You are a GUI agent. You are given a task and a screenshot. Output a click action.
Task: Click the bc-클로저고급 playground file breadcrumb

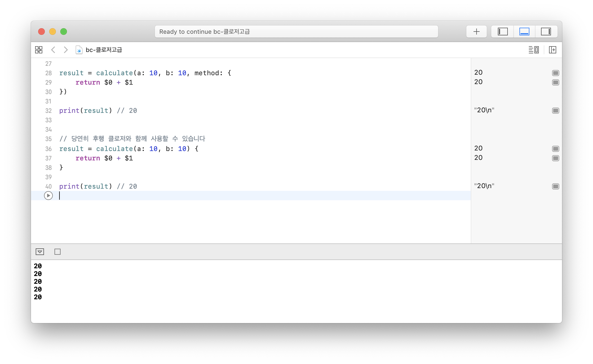point(103,50)
